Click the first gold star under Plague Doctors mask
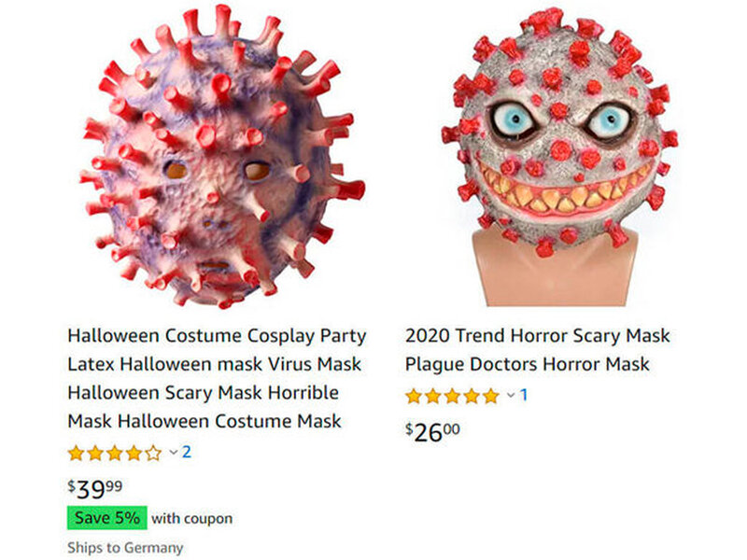 point(414,396)
